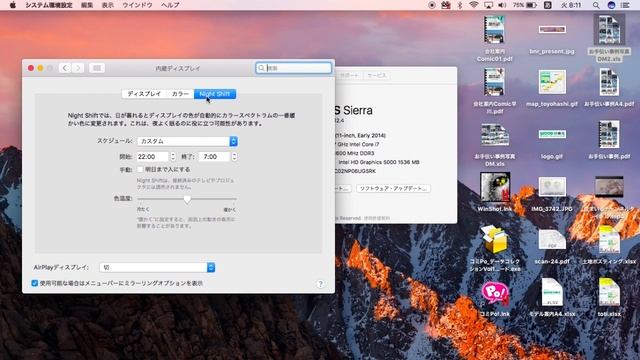640x360 pixels.
Task: Open the 表示 menu
Action: [x=107, y=5]
